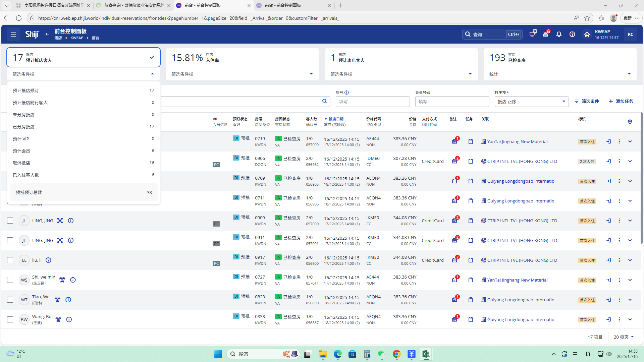Viewport: 644px width, 362px height.
Task: Select the checkbox for Shi, weimin
Action: click(x=10, y=280)
